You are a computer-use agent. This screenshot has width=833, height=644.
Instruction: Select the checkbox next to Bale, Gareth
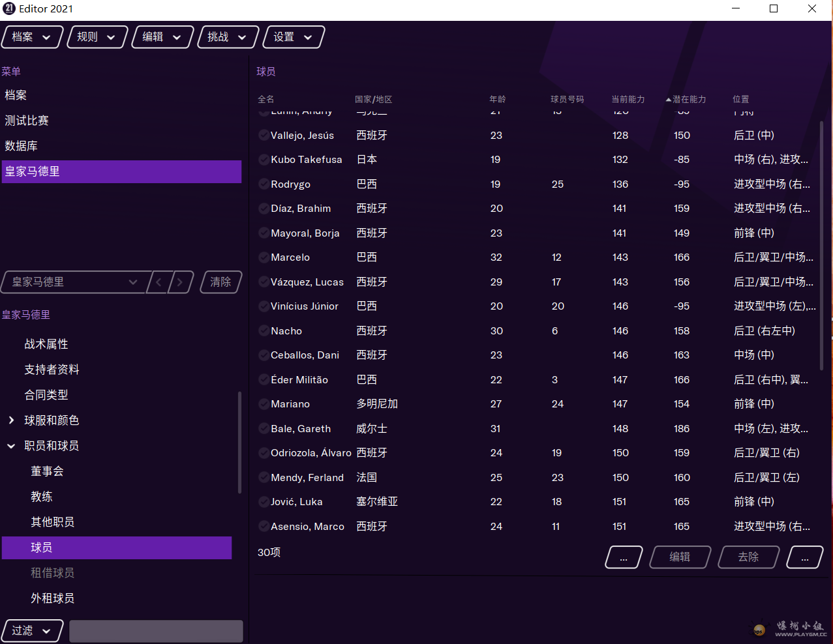pos(264,429)
